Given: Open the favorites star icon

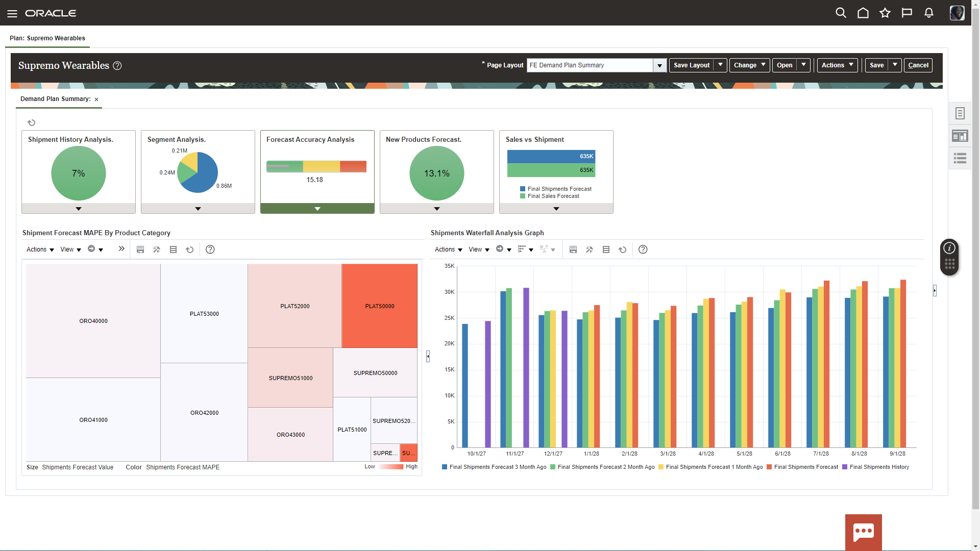Looking at the screenshot, I should [x=885, y=13].
